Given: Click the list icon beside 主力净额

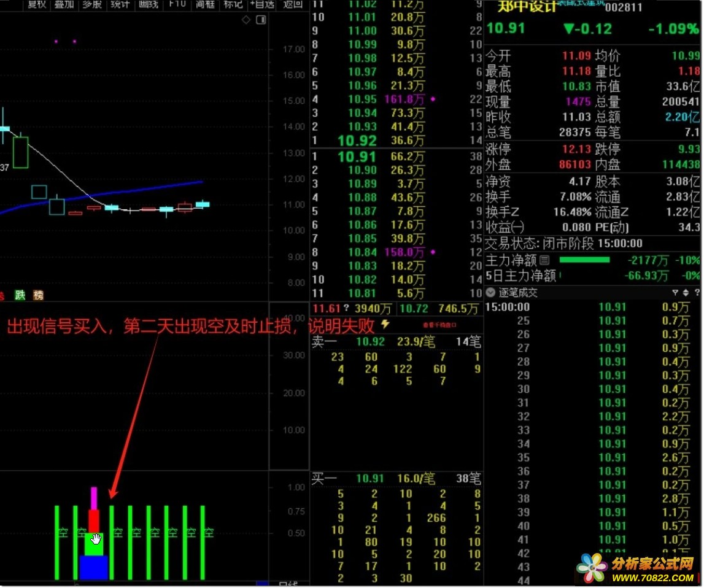Looking at the screenshot, I should [x=544, y=260].
